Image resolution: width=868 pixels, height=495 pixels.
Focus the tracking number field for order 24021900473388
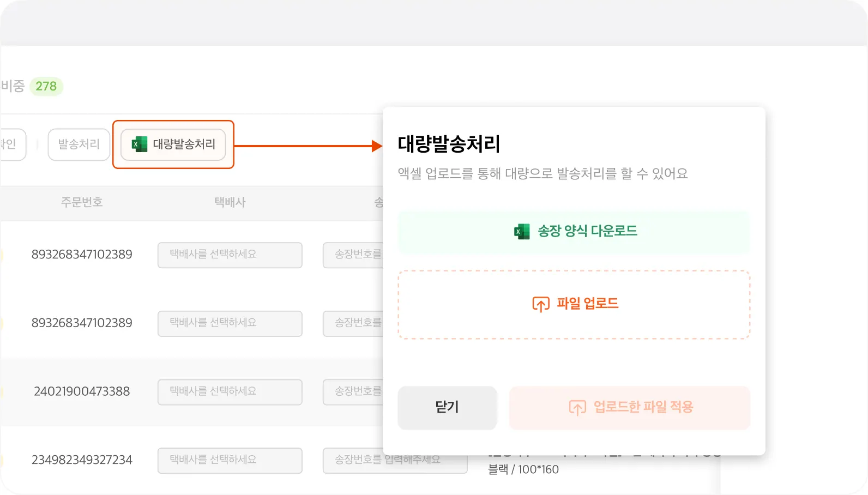(353, 392)
